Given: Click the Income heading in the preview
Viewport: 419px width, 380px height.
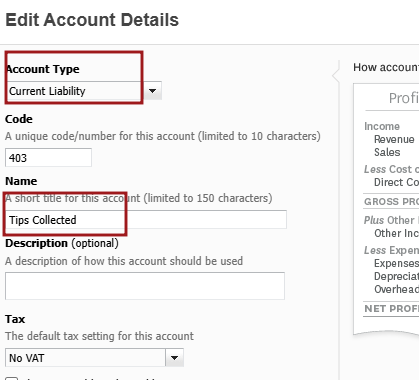Looking at the screenshot, I should (382, 126).
